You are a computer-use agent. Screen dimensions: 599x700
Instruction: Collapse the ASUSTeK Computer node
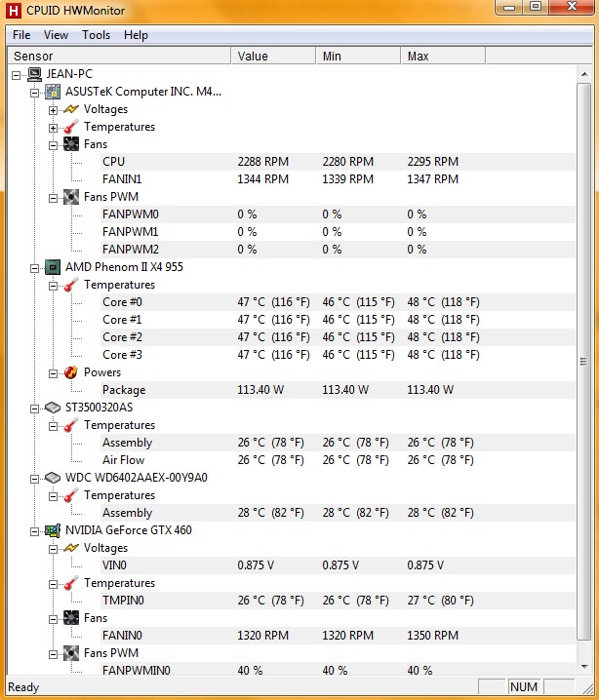pos(34,93)
